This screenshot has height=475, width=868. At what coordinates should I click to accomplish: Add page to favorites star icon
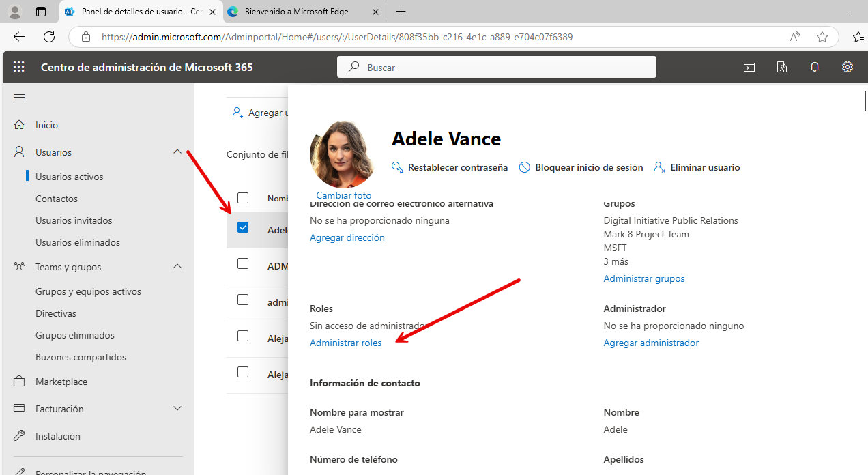click(x=822, y=37)
